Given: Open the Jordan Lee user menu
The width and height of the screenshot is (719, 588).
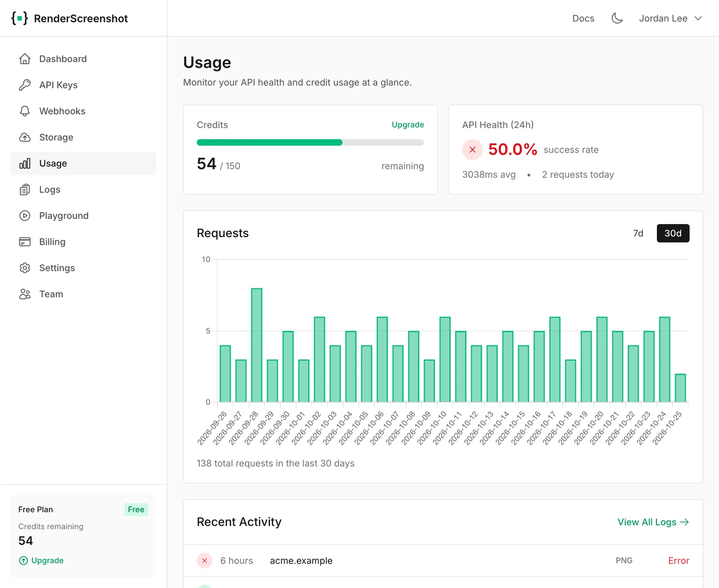Looking at the screenshot, I should pos(670,18).
